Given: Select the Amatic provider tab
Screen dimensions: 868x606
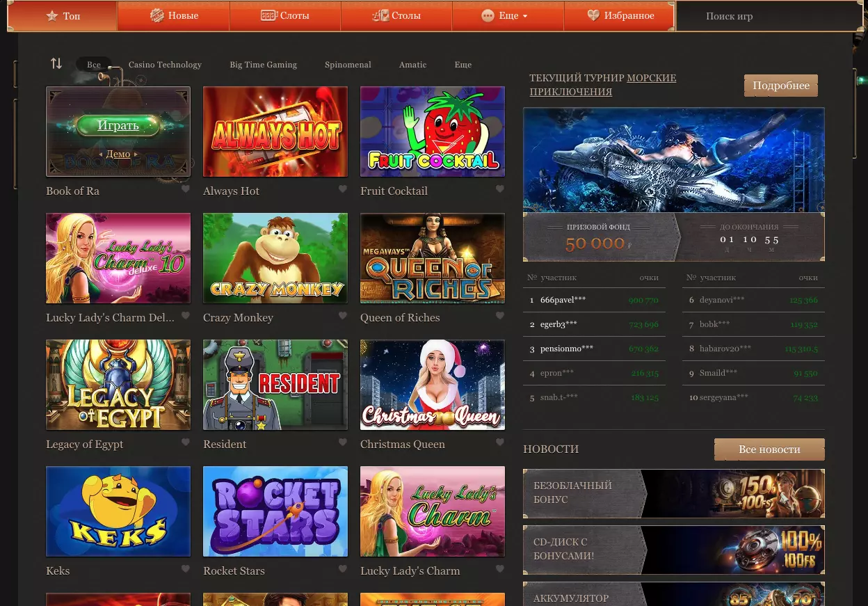Looking at the screenshot, I should point(412,65).
